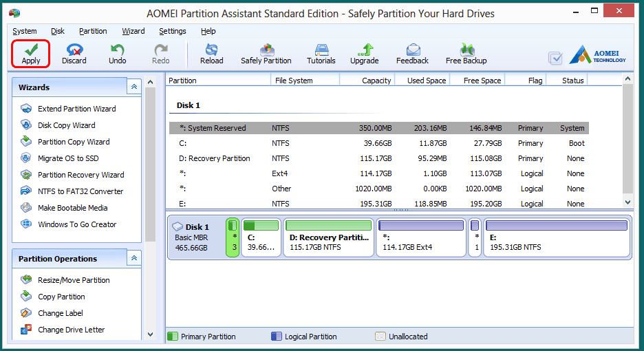The width and height of the screenshot is (644, 351).
Task: Open Safely Partition toolbar item
Action: (266, 54)
